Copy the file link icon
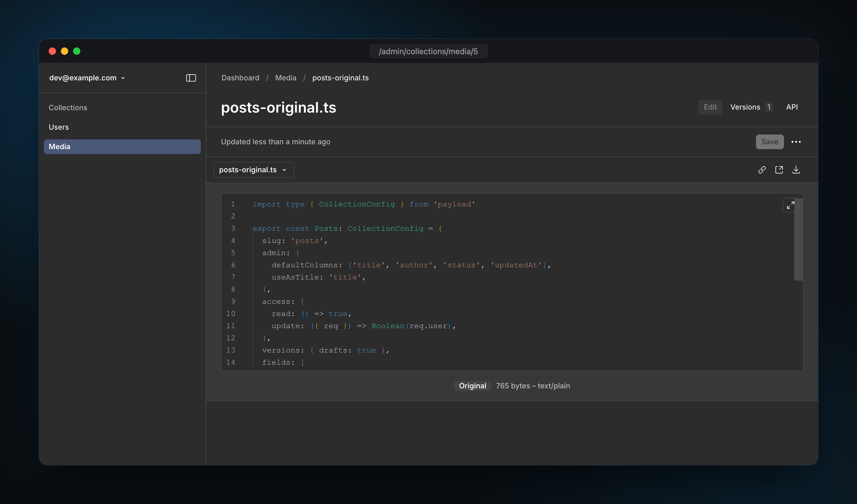 tap(762, 170)
